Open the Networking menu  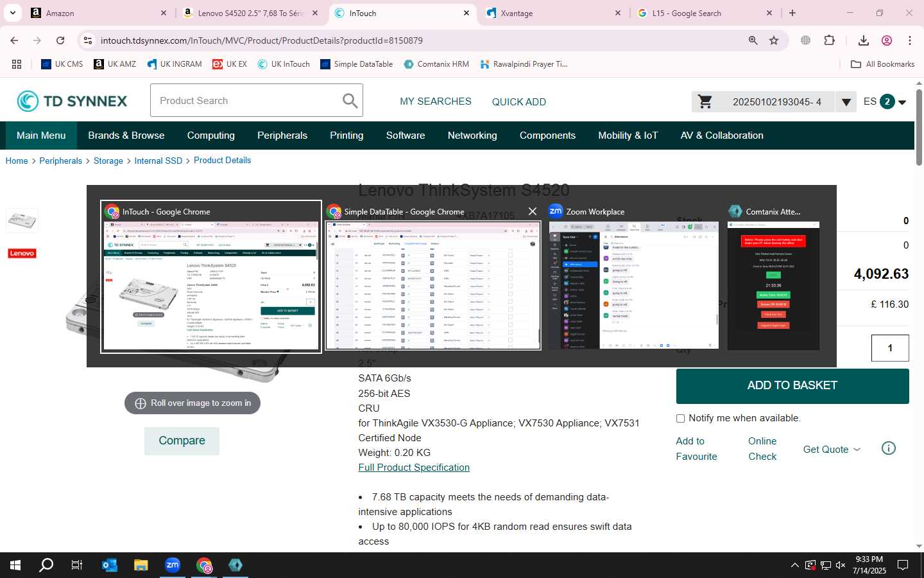pyautogui.click(x=472, y=136)
